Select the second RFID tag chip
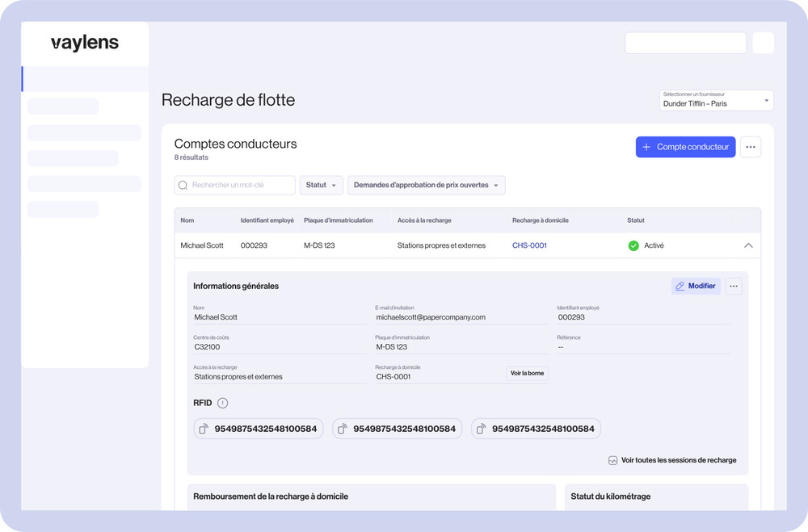Viewport: 808px width, 532px height. (397, 429)
